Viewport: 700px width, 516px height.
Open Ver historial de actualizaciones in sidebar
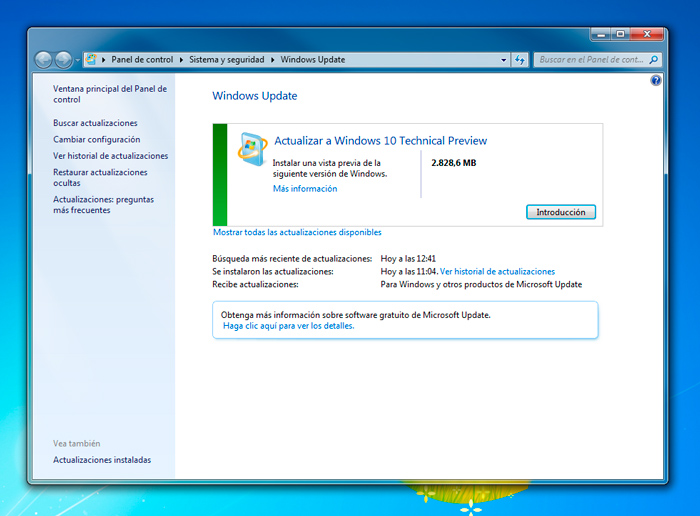(110, 156)
